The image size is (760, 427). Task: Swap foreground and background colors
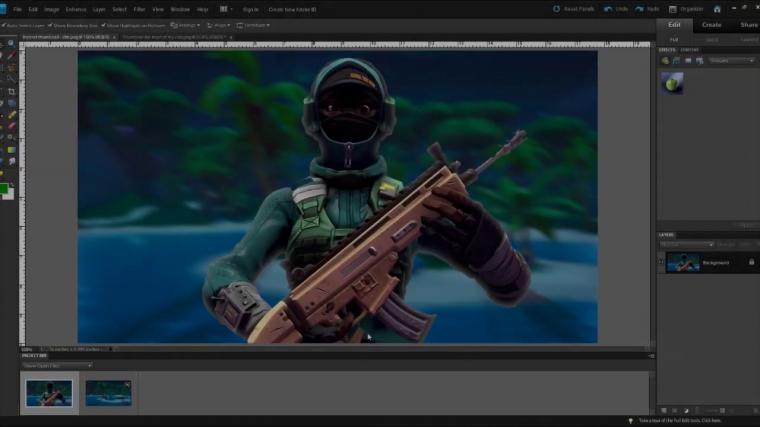coord(12,185)
